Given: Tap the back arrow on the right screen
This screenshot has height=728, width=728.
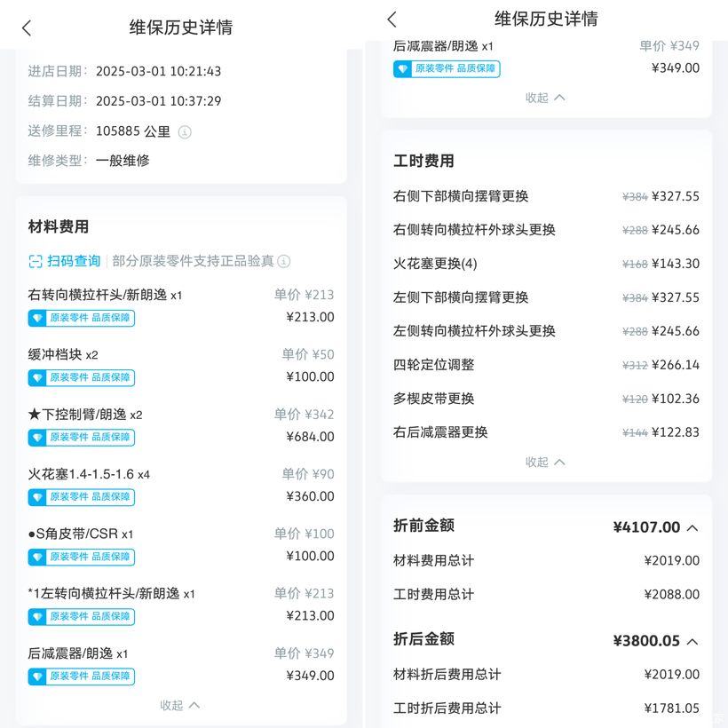Looking at the screenshot, I should click(x=392, y=20).
